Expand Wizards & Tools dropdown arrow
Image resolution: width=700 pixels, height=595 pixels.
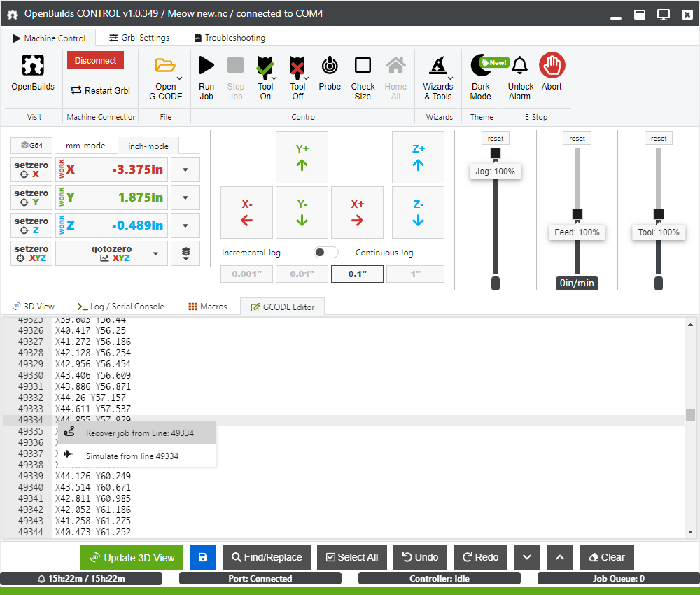(450, 78)
